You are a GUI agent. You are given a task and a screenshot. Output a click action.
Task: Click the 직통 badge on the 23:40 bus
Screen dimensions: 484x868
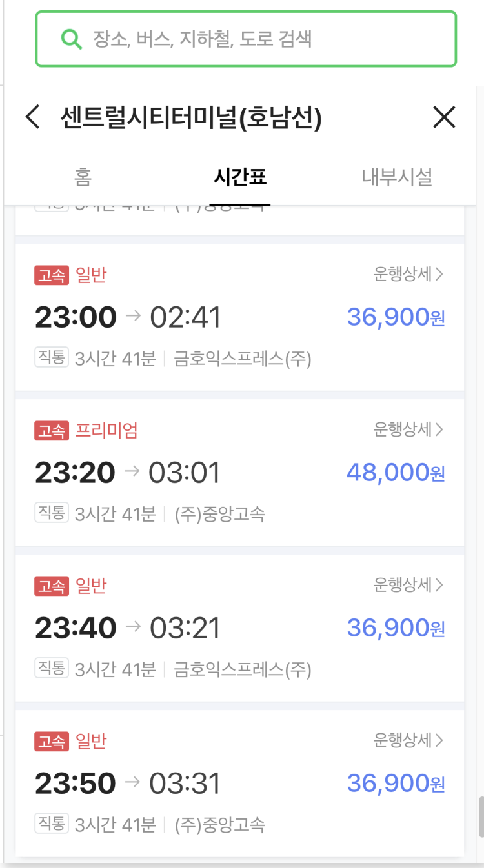[x=52, y=669]
